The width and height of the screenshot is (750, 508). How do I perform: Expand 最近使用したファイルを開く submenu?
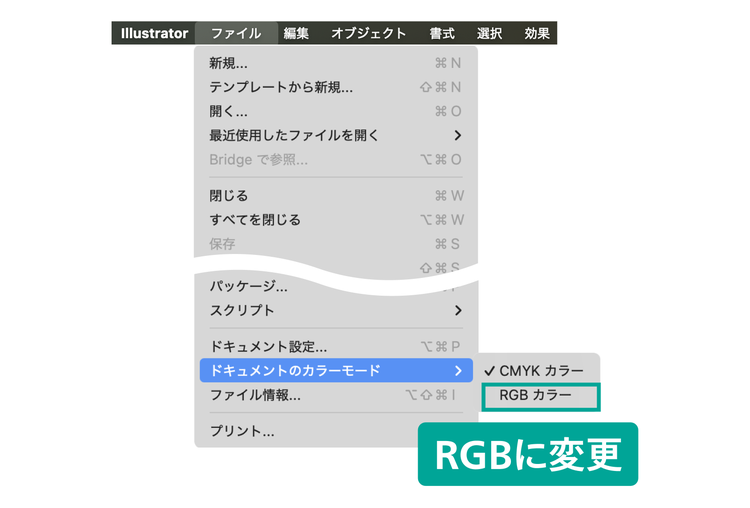(336, 135)
